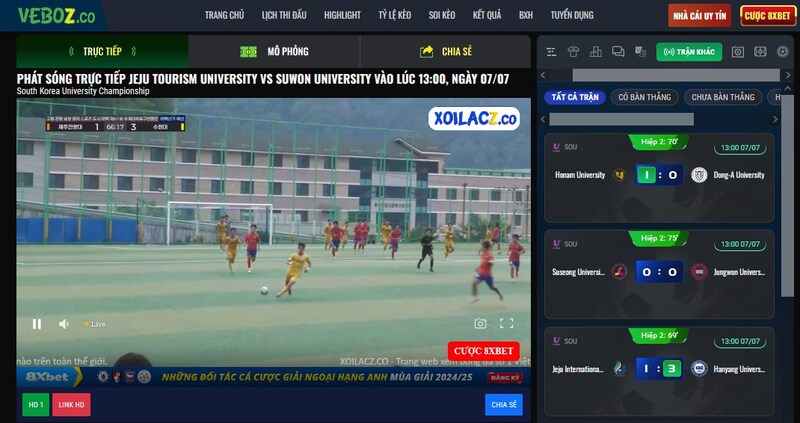This screenshot has height=423, width=800.
Task: Click the VEBOZ.co site logo
Action: tap(56, 15)
